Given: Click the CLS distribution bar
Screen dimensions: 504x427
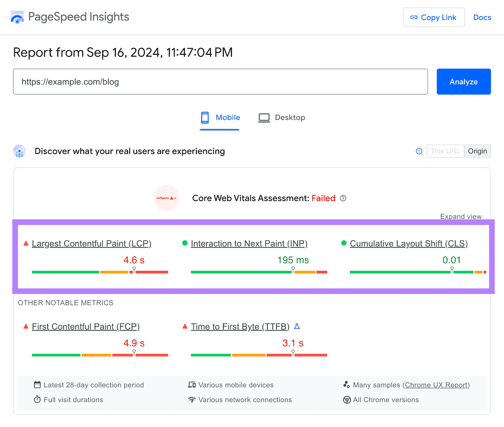Looking at the screenshot, I should coord(418,272).
